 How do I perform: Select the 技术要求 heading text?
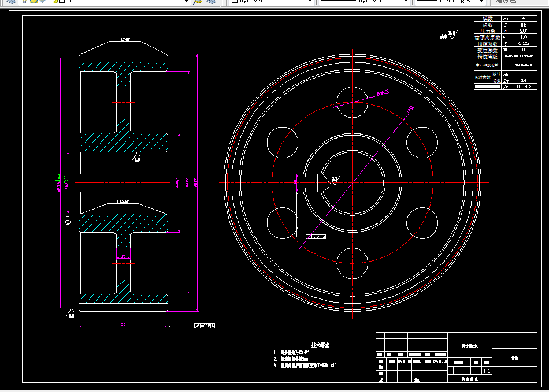click(x=320, y=345)
